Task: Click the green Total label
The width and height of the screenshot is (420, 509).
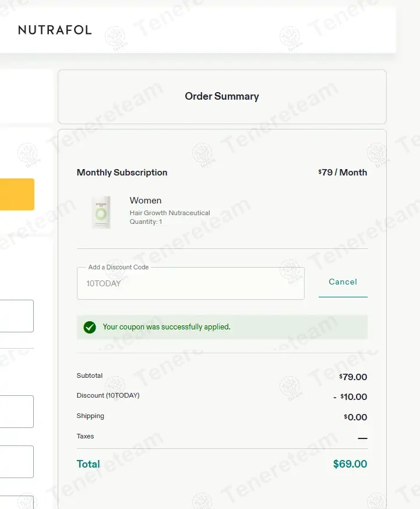Action: click(88, 464)
